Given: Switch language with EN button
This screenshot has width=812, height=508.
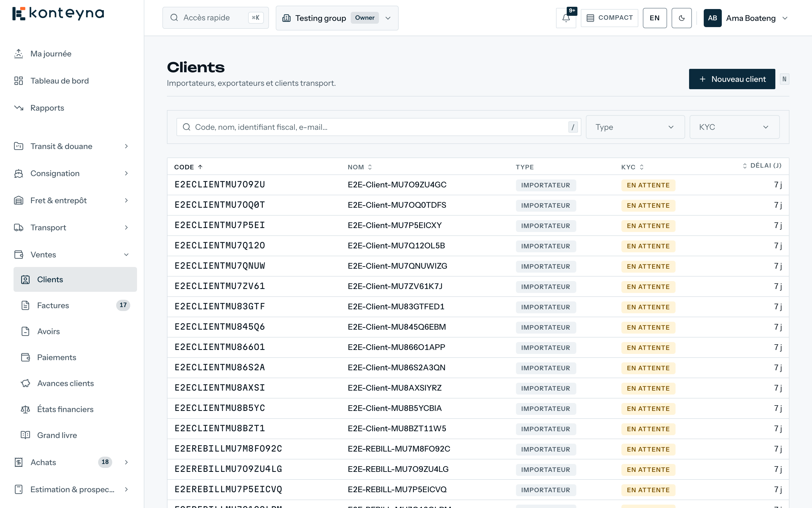Looking at the screenshot, I should pyautogui.click(x=654, y=18).
